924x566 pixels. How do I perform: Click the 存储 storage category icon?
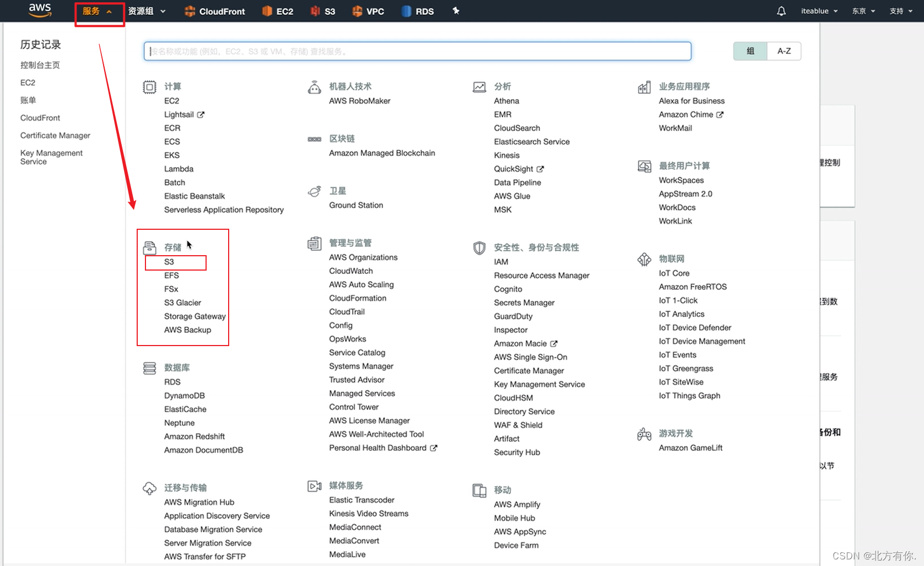tap(149, 248)
